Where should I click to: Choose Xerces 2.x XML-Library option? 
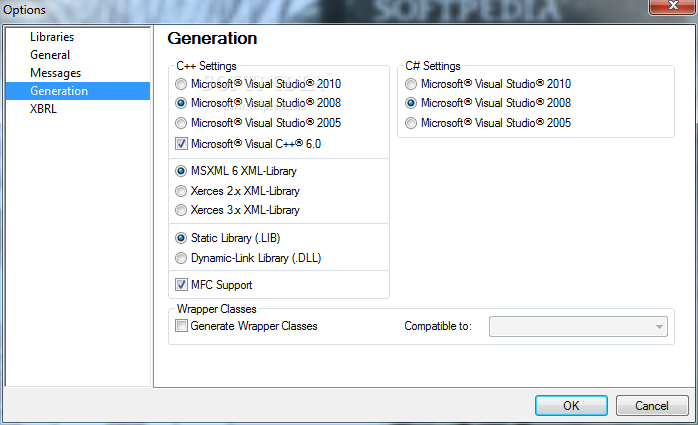(181, 191)
